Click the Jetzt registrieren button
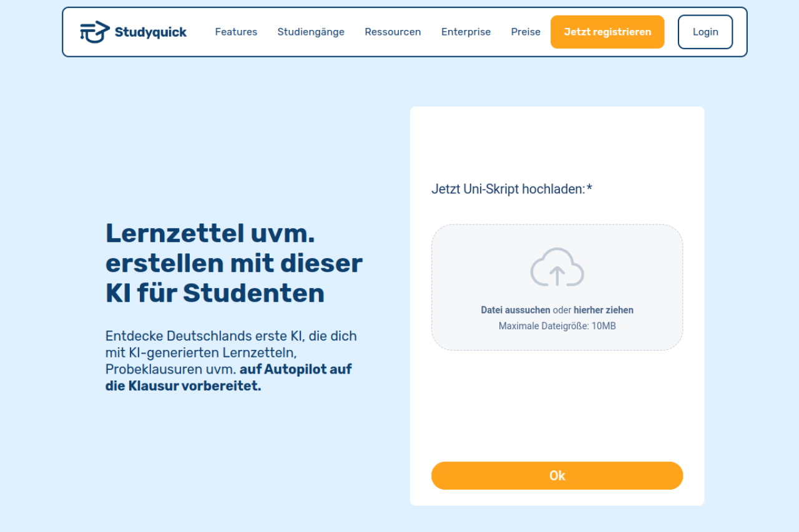This screenshot has width=799, height=532. pyautogui.click(x=607, y=32)
